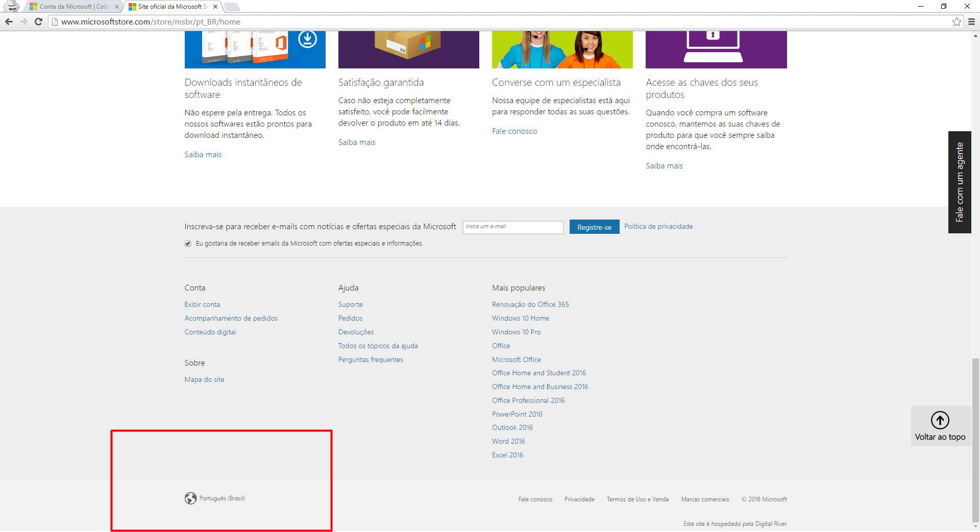This screenshot has height=532, width=980.
Task: Open Office Home and Business 2016
Action: (540, 386)
